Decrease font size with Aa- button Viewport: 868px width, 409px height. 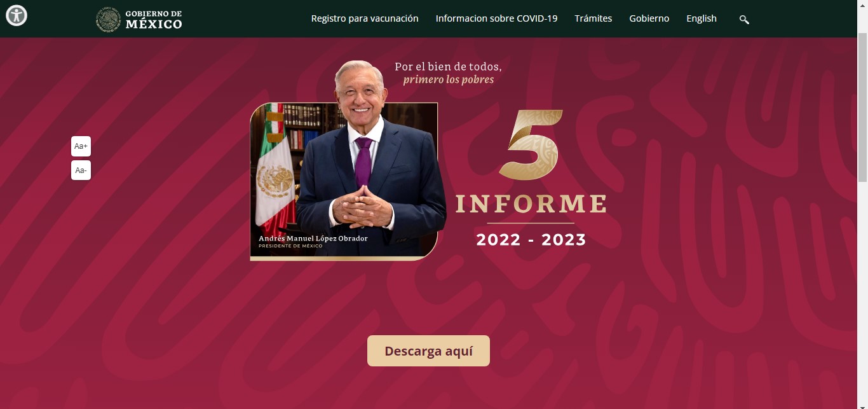81,170
